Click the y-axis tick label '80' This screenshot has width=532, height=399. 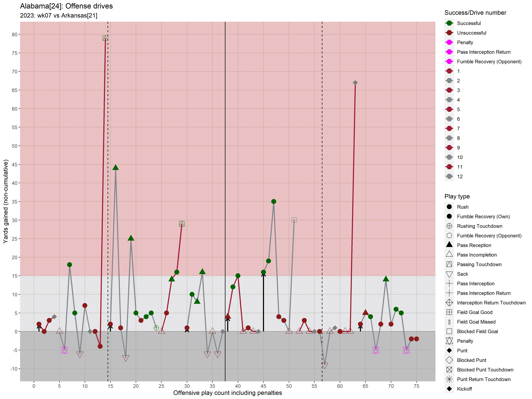pyautogui.click(x=15, y=34)
